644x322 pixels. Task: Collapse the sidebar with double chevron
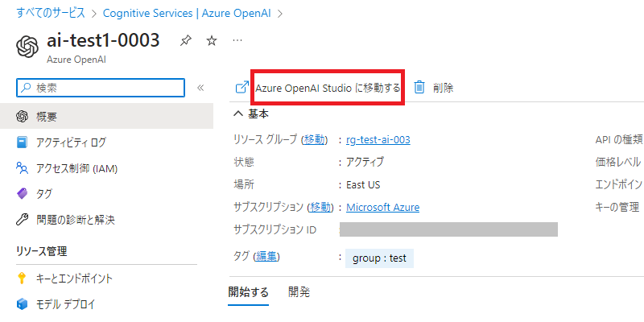pos(200,88)
